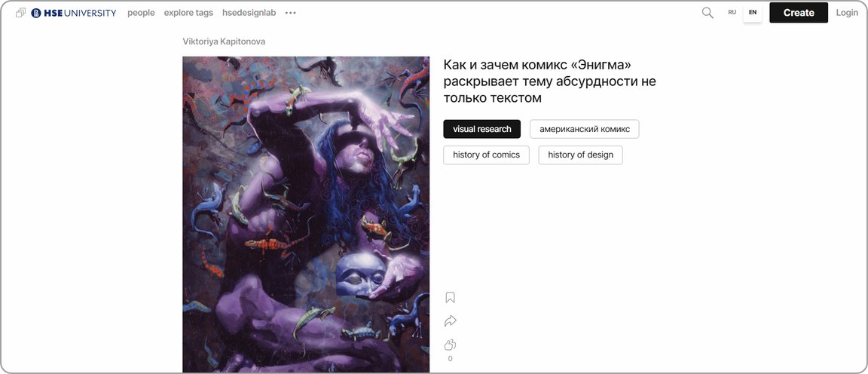
Task: Bookmark this project with the bookmark icon
Action: [x=450, y=298]
